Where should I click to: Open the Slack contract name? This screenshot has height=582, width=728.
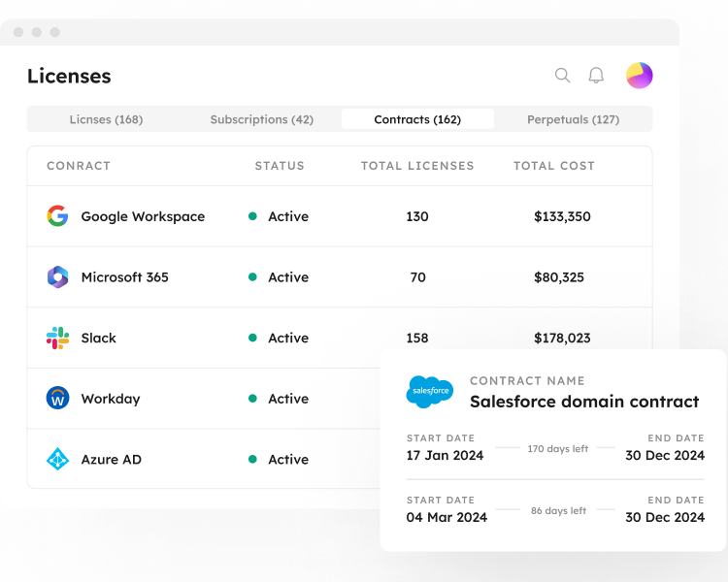[98, 338]
